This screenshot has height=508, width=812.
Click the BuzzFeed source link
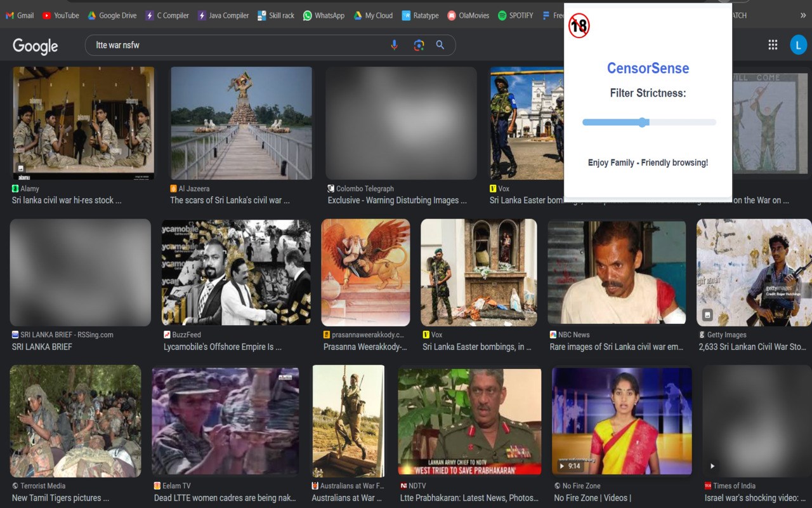182,335
